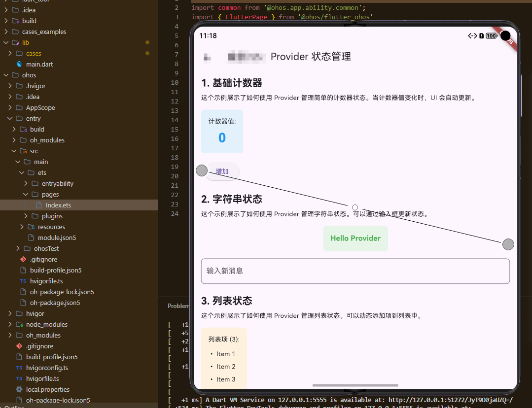Click the battery 100 icon in phone status bar
This screenshot has height=408, width=532.
coord(491,35)
